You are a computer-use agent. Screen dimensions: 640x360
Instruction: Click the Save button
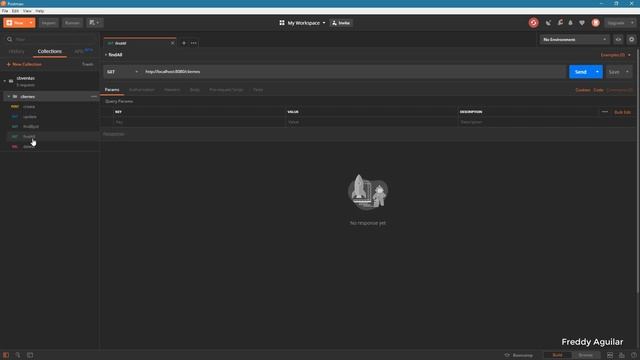pyautogui.click(x=614, y=72)
